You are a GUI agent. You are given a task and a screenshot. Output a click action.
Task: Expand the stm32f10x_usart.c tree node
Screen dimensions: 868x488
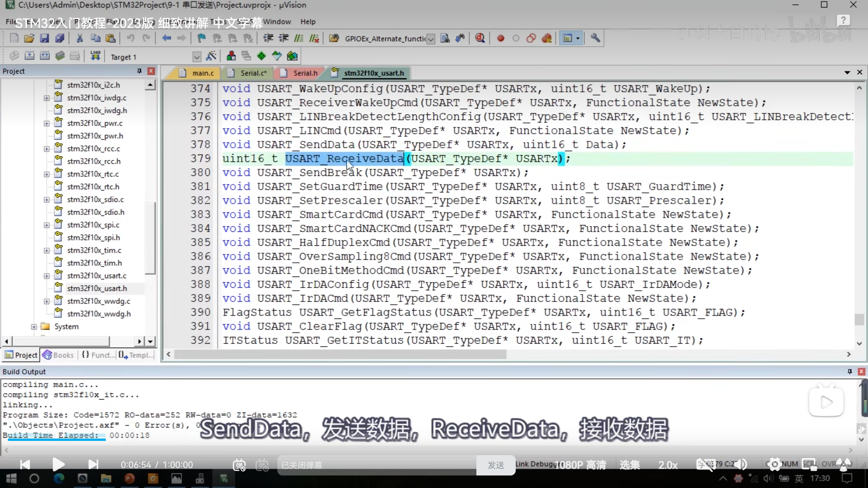pos(46,276)
